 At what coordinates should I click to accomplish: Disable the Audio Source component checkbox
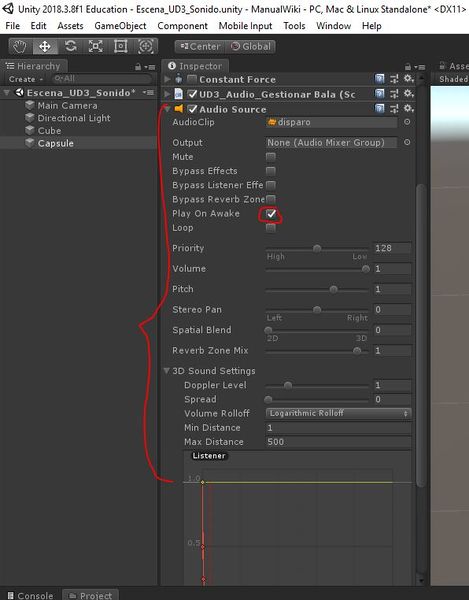(x=192, y=109)
